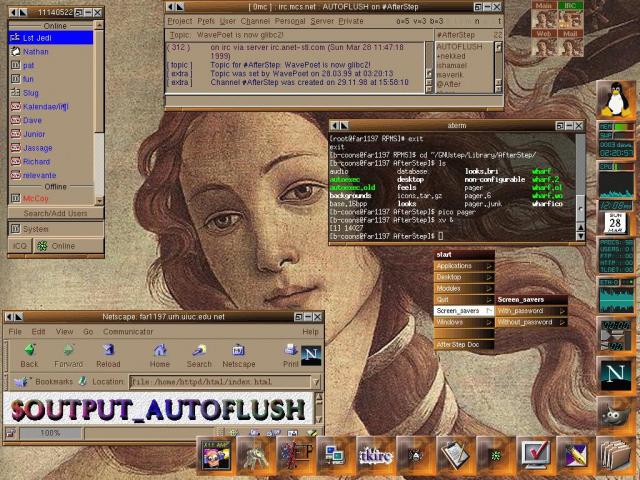Open the Channel menu in the IRC client
640x480 pixels.
[255, 21]
